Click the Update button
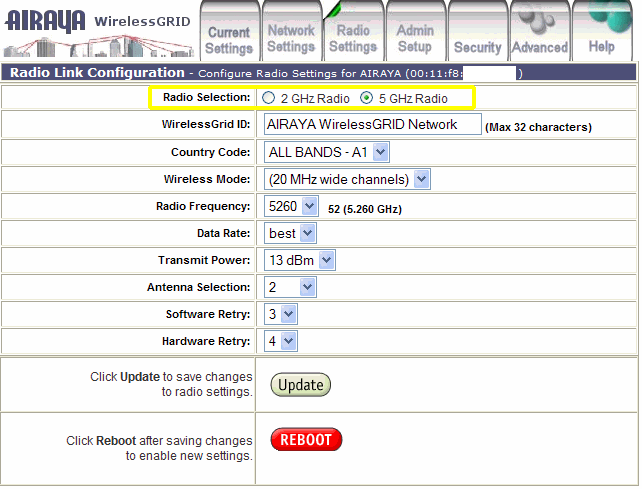This screenshot has width=642, height=489. coord(301,385)
